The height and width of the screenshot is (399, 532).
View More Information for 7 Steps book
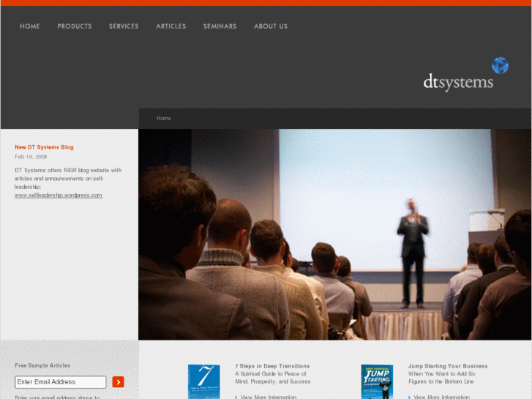[x=269, y=397]
